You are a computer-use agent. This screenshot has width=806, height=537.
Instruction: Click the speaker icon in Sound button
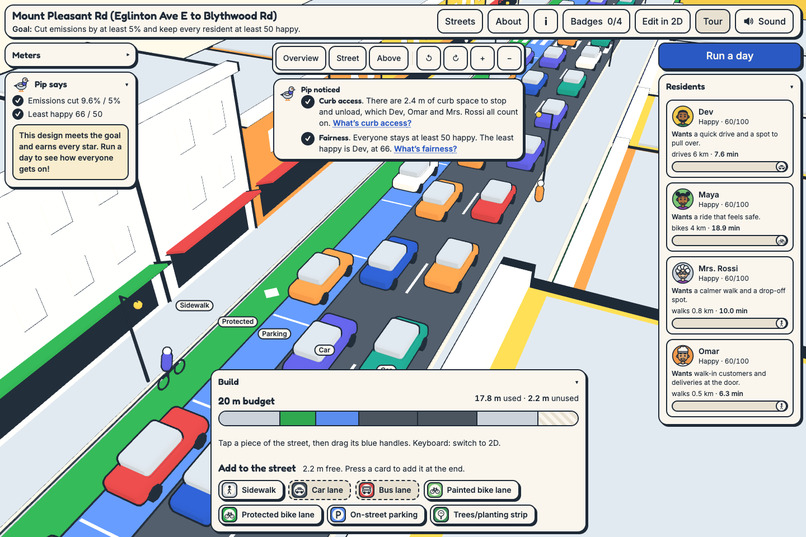pos(748,22)
